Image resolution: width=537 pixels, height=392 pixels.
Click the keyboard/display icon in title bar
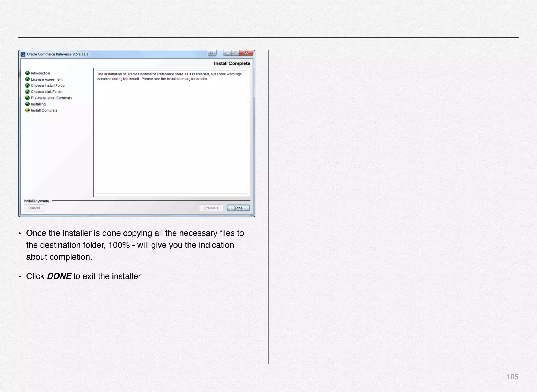tap(212, 53)
